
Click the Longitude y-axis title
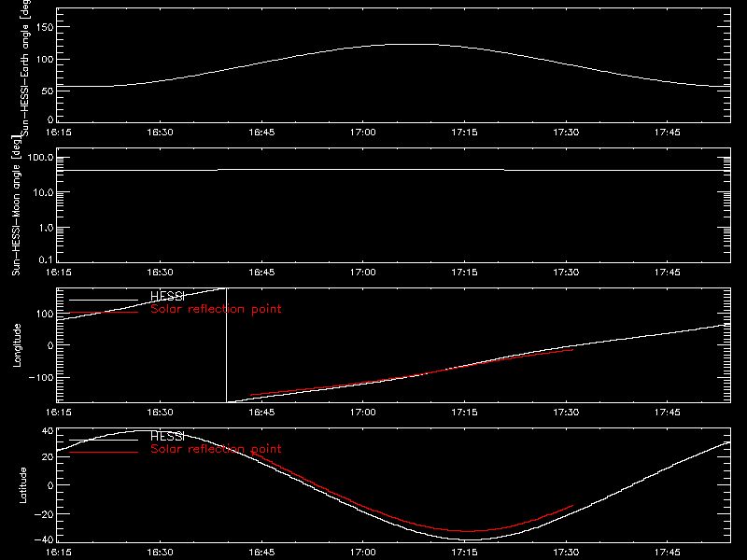(x=17, y=345)
